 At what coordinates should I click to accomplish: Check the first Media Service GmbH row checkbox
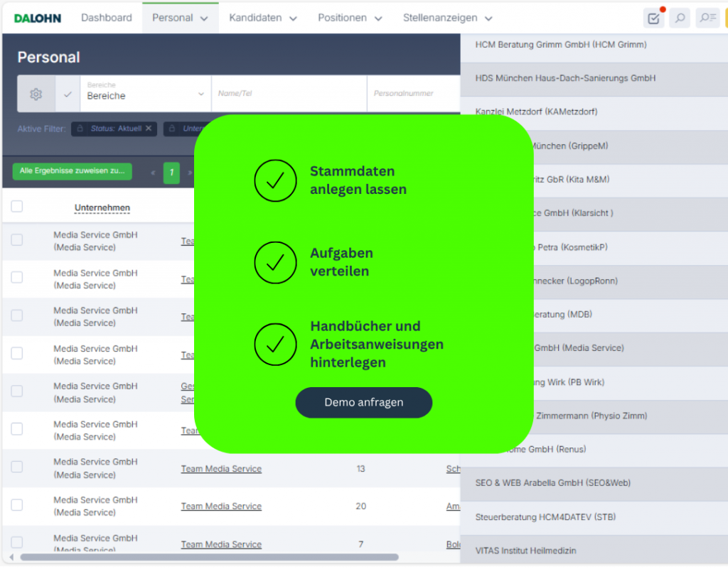[x=17, y=240]
